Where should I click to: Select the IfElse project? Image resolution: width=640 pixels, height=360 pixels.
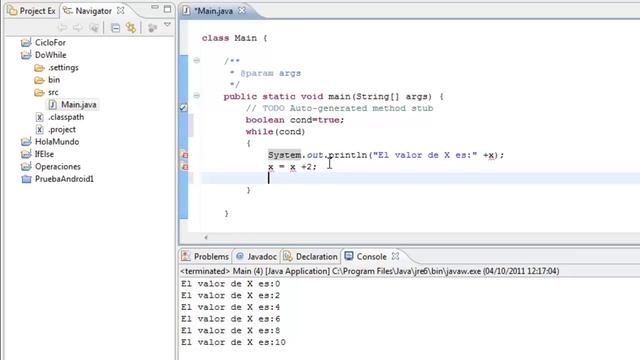point(44,154)
